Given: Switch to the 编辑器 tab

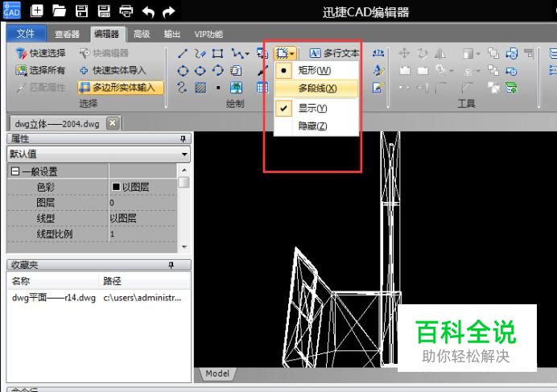Looking at the screenshot, I should tap(106, 34).
